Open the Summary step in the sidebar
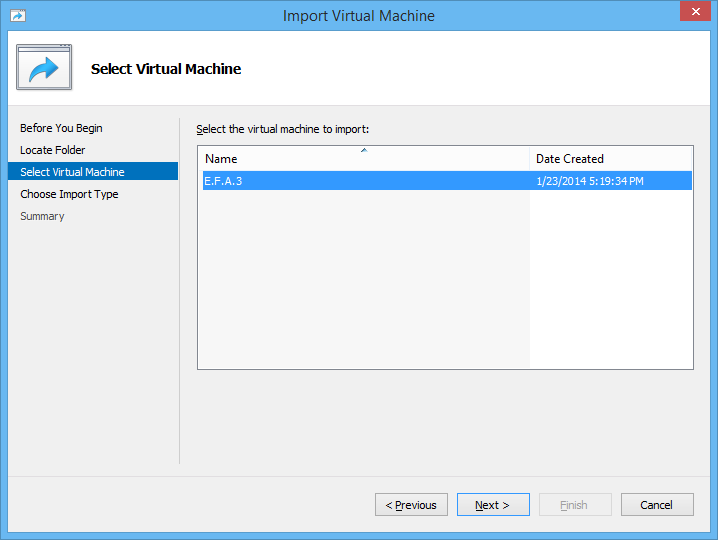The image size is (718, 540). (x=42, y=216)
